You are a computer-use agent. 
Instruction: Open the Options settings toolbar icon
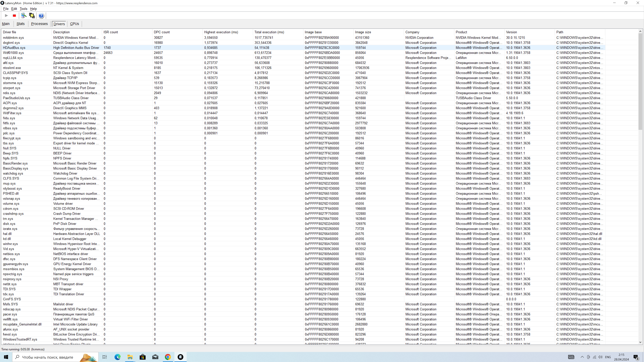click(24, 15)
